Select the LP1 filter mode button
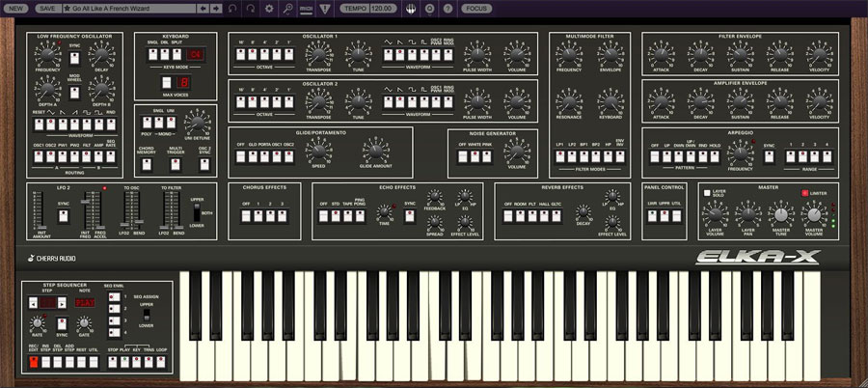The height and width of the screenshot is (388, 868). coord(560,156)
